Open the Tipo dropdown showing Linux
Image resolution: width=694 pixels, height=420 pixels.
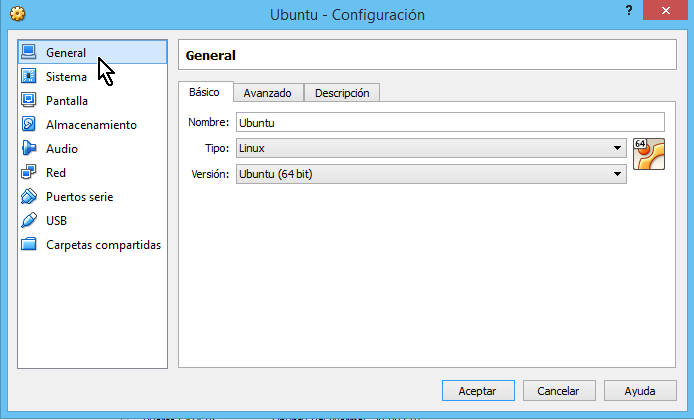click(x=431, y=148)
